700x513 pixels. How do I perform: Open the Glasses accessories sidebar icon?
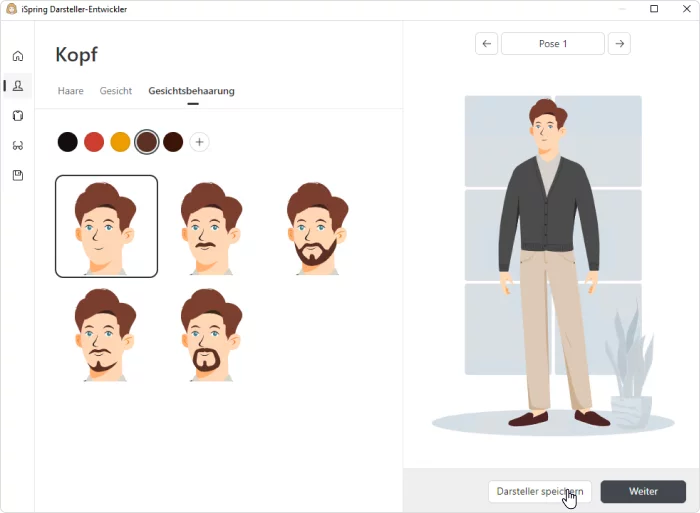click(18, 145)
